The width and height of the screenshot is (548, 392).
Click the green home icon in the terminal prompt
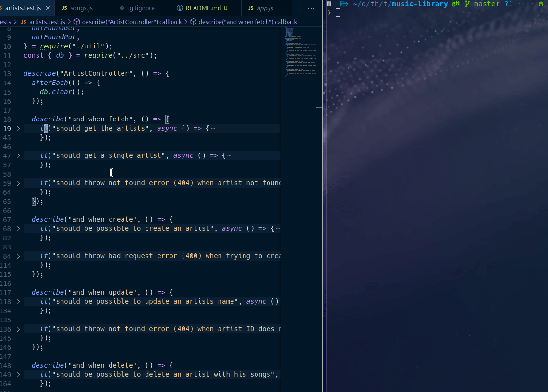[541, 4]
